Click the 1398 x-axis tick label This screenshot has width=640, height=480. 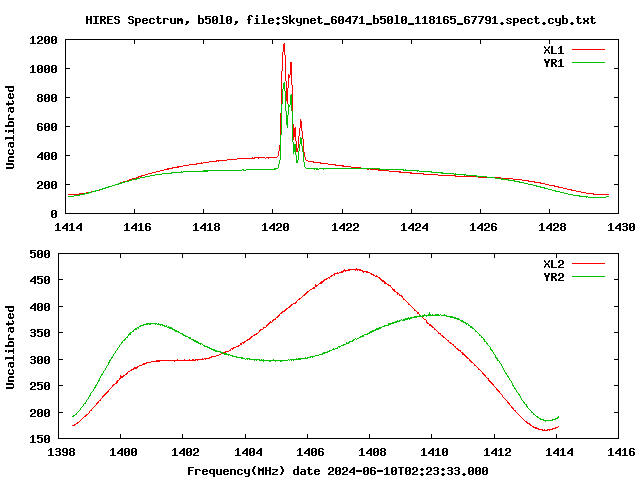point(61,452)
